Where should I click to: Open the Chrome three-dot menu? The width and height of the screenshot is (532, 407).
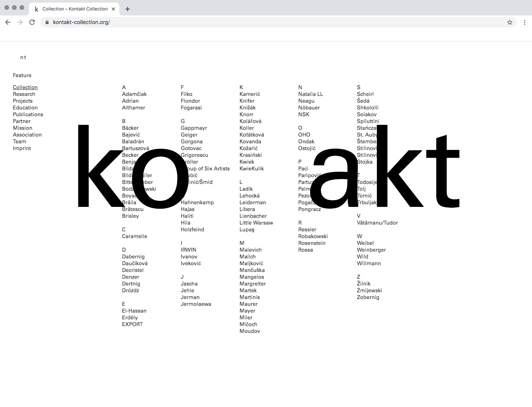tap(524, 22)
